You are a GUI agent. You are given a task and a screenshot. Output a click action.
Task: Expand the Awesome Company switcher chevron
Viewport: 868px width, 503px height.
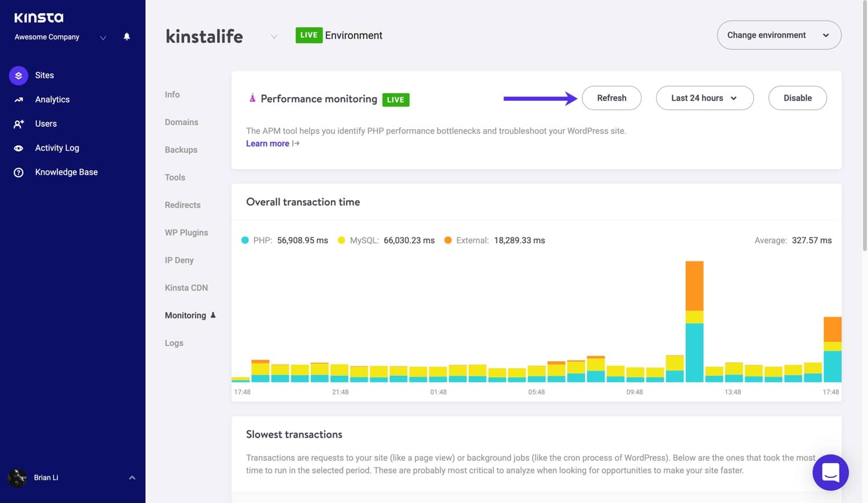click(103, 38)
